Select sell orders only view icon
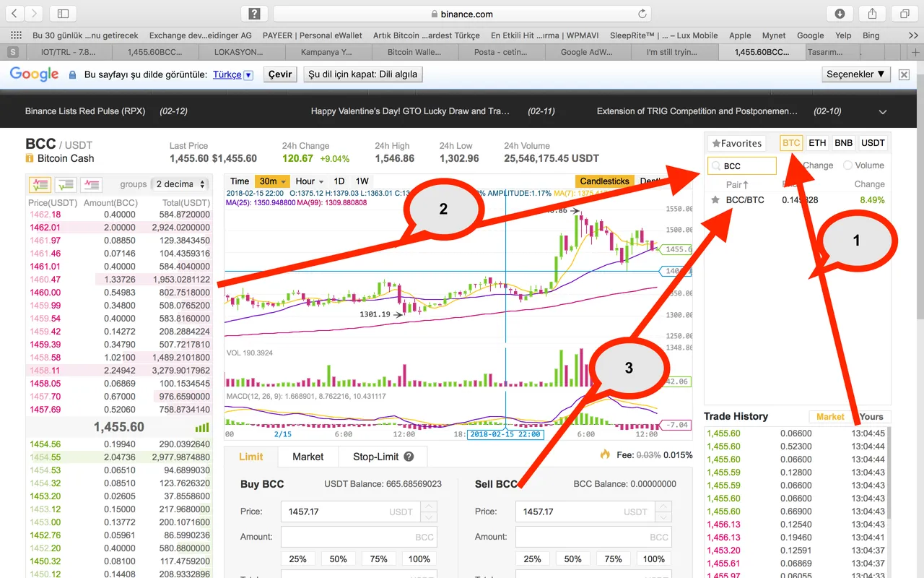 (91, 184)
